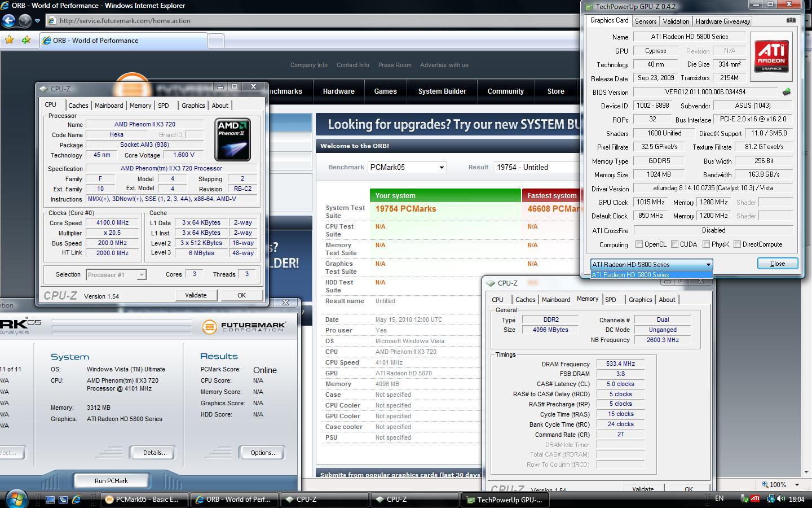This screenshot has height=508, width=812.
Task: Click the Futuremark logo in PCMark05 window
Action: (x=244, y=327)
